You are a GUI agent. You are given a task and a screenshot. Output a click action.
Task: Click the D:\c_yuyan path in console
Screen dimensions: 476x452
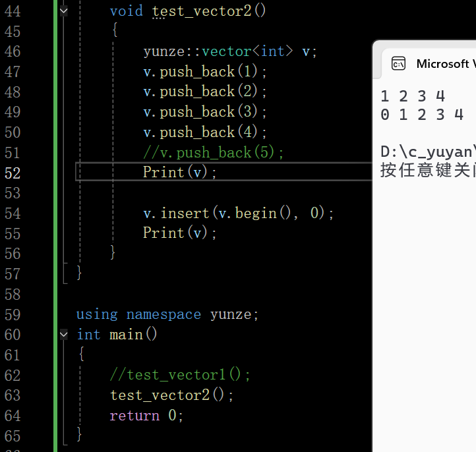point(428,152)
